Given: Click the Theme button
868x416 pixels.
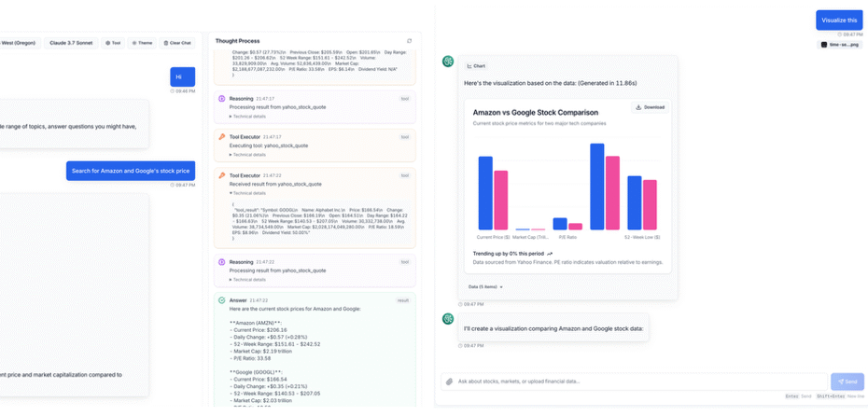Looking at the screenshot, I should [x=142, y=43].
